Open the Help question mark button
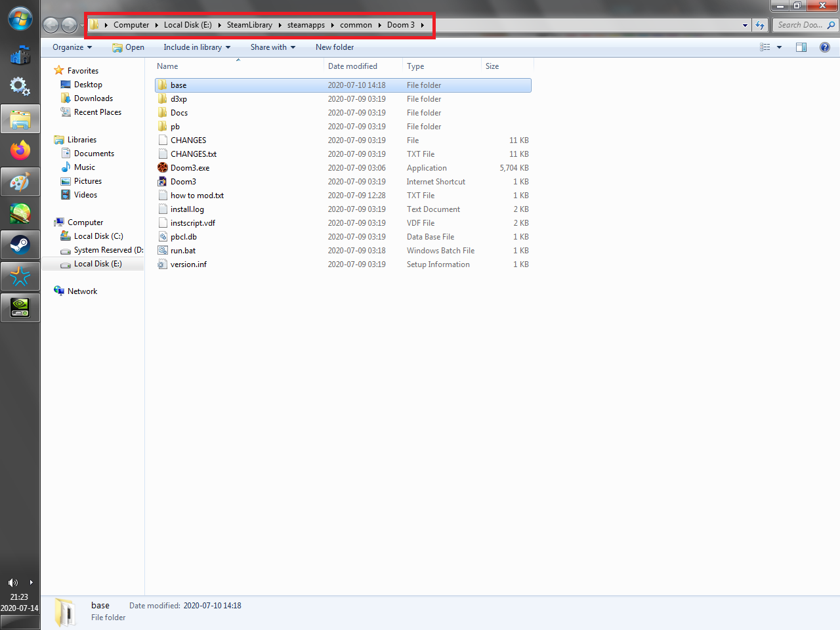 (825, 47)
